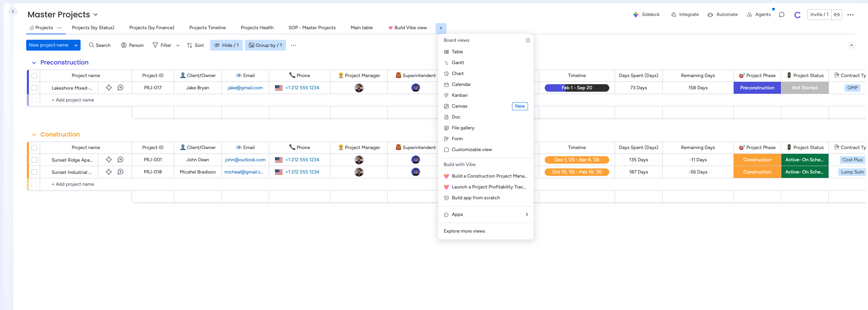Screen dimensions: 868x310
Task: Open the Master Projects title dropdown
Action: (x=96, y=15)
